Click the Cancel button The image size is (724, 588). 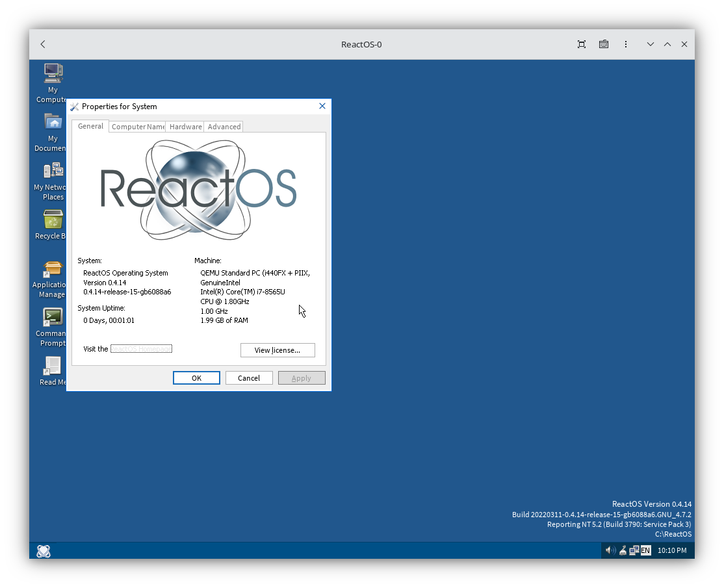(x=249, y=378)
